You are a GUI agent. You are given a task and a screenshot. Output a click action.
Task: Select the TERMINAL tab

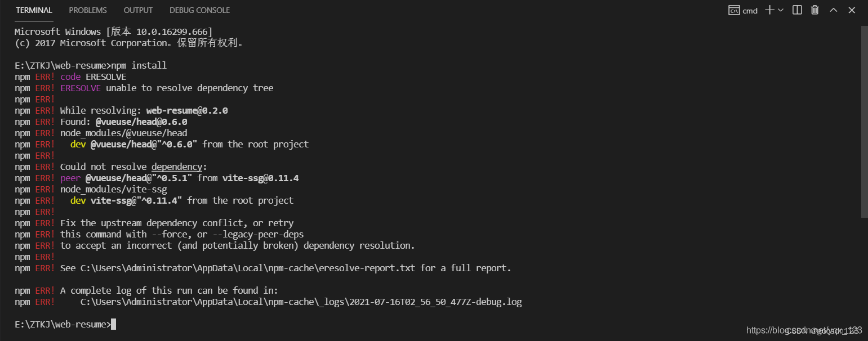34,10
